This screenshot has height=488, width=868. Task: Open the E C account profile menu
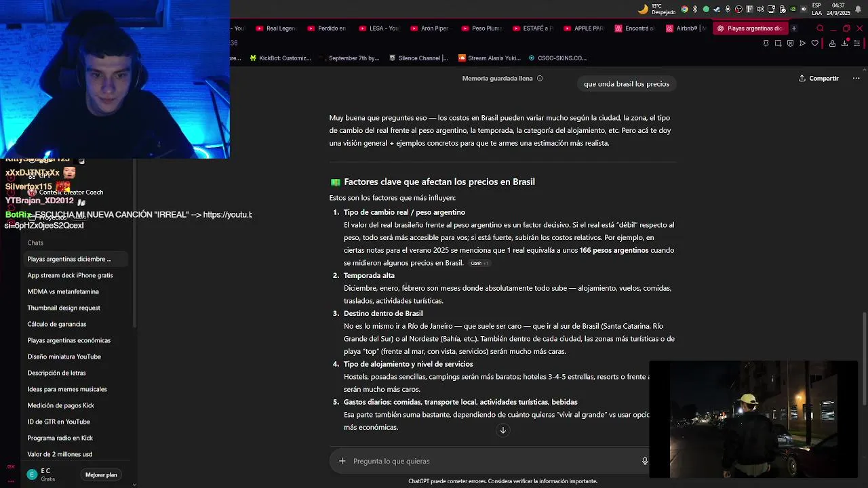42,474
